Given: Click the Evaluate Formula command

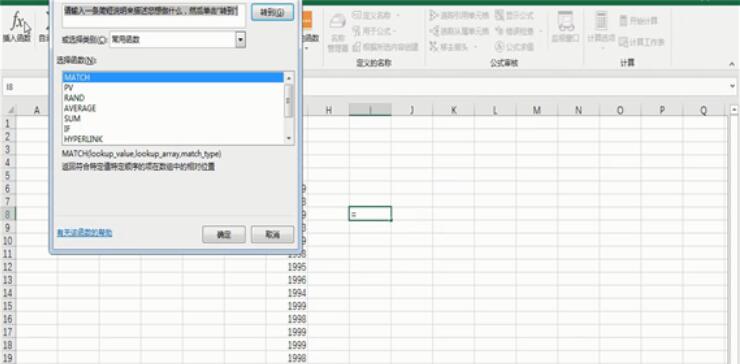Looking at the screenshot, I should coord(514,47).
